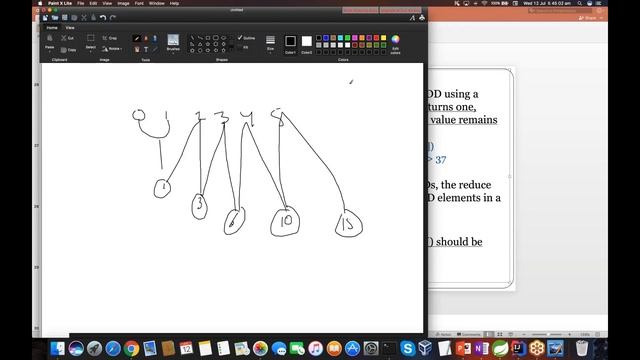The width and height of the screenshot is (640, 360).
Task: Pick the blue palette color
Action: point(326,38)
